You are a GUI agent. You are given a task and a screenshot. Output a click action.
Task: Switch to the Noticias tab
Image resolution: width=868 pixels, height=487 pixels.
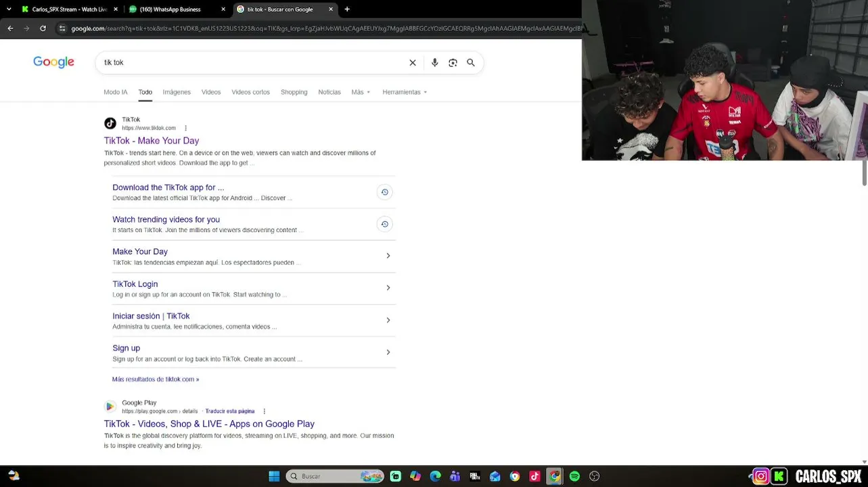329,92
